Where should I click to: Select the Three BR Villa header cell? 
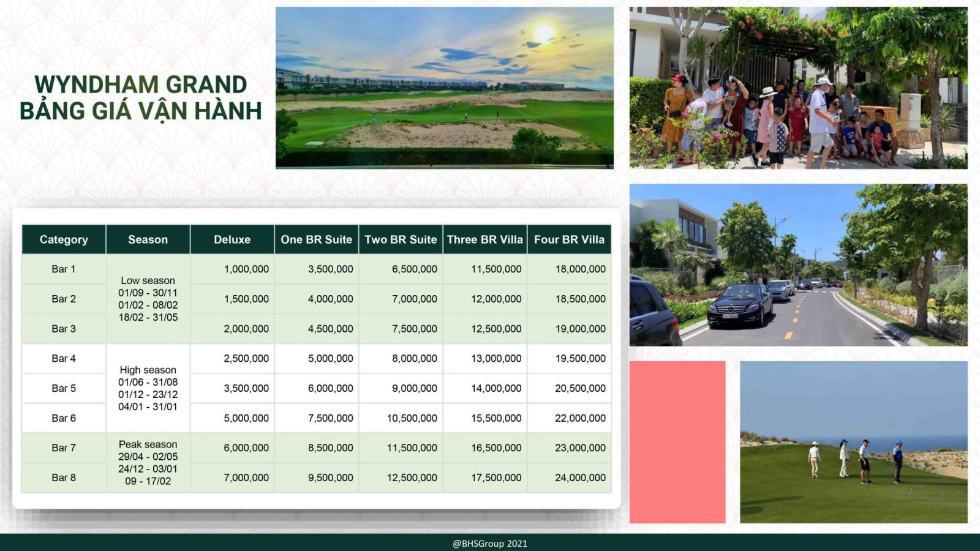484,239
